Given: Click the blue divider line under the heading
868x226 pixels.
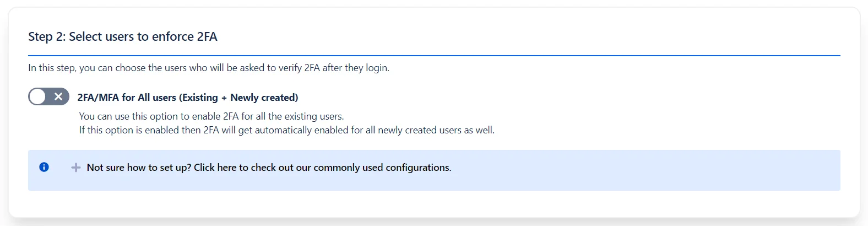Looking at the screenshot, I should coord(434,56).
